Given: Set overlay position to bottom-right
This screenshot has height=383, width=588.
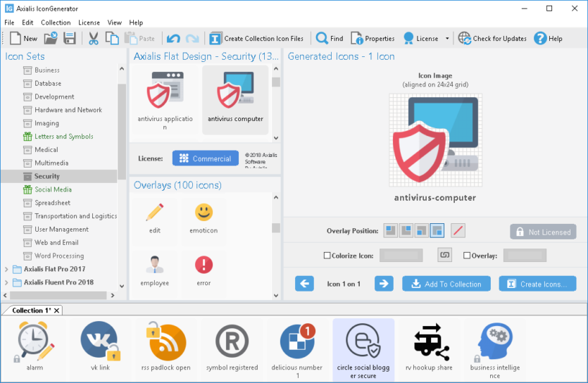Looking at the screenshot, I should pyautogui.click(x=437, y=230).
